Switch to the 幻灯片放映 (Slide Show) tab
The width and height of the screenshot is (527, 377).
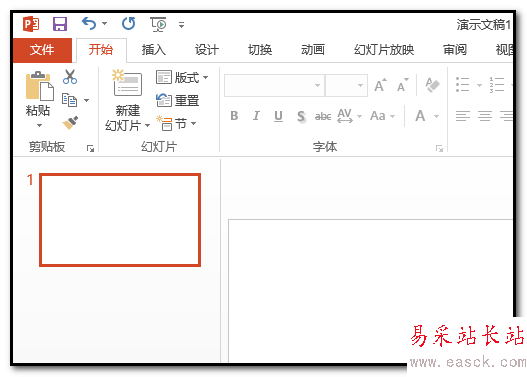tap(384, 50)
